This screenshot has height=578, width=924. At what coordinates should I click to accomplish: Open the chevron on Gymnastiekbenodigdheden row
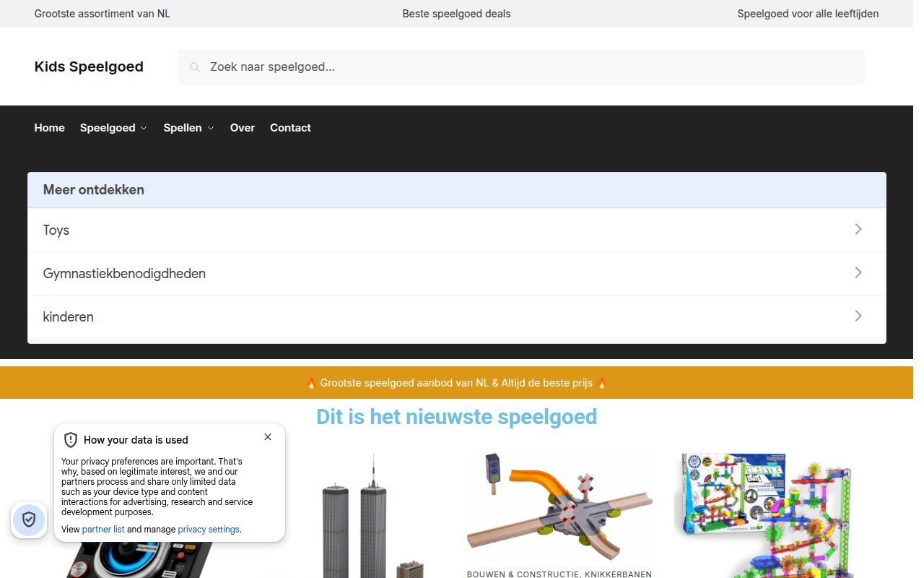(858, 272)
